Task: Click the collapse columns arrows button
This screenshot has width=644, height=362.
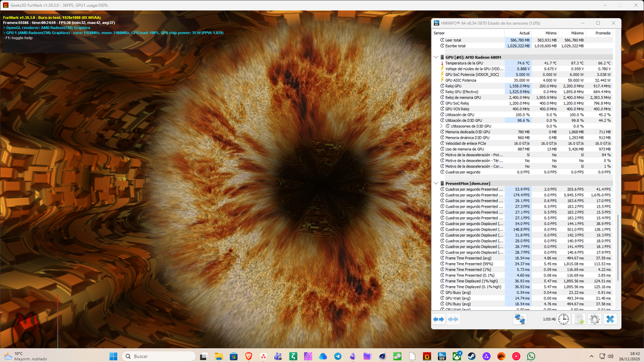Action: [452, 319]
